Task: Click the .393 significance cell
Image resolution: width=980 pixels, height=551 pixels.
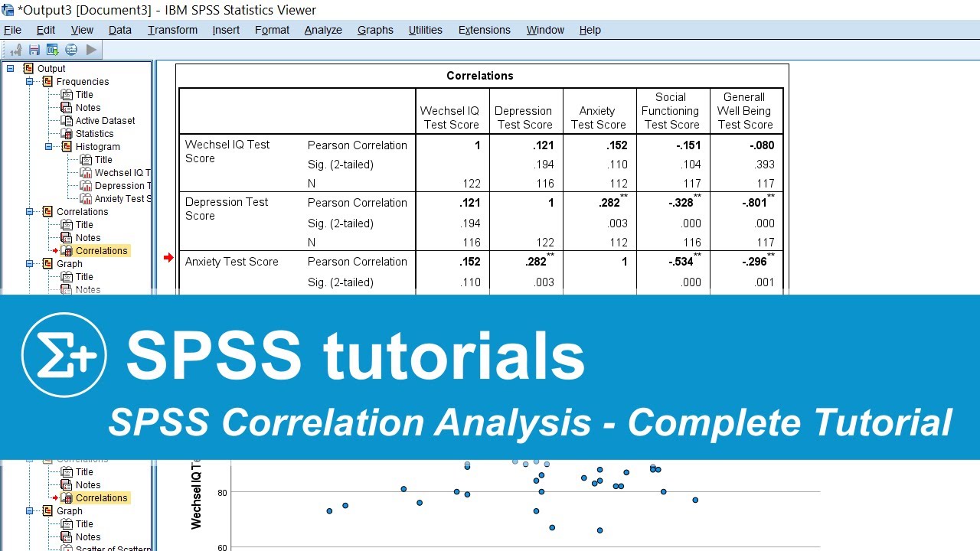Action: [764, 165]
